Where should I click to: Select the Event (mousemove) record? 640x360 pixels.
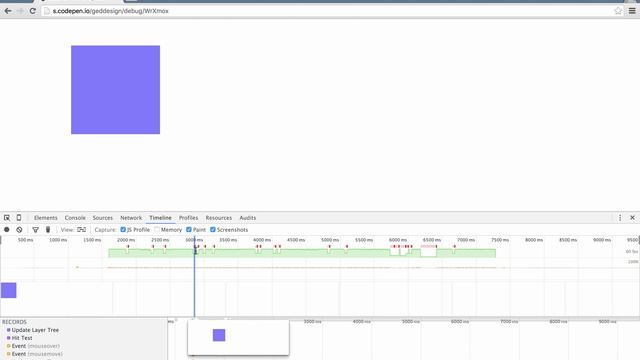tap(37, 354)
